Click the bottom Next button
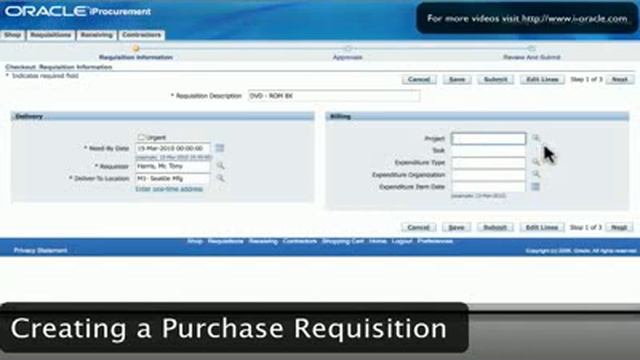 click(x=619, y=227)
